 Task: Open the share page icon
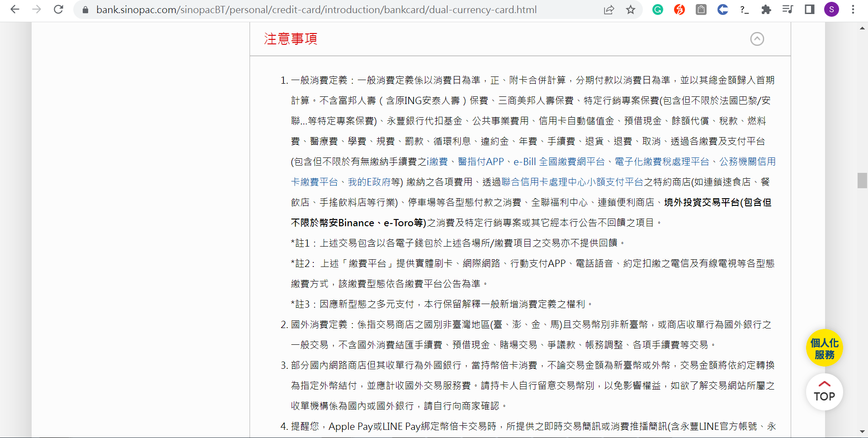tap(609, 10)
